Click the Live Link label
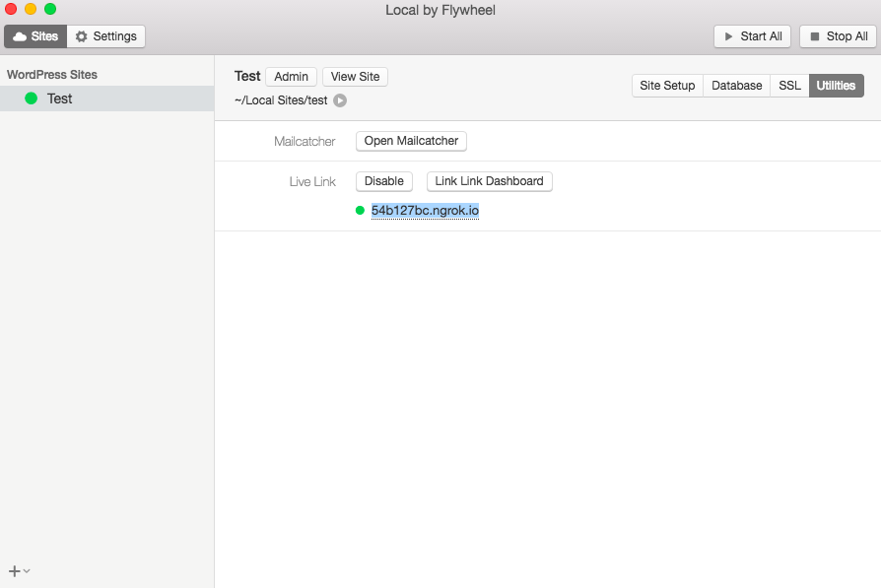Viewport: 881px width, 588px height. coord(312,182)
